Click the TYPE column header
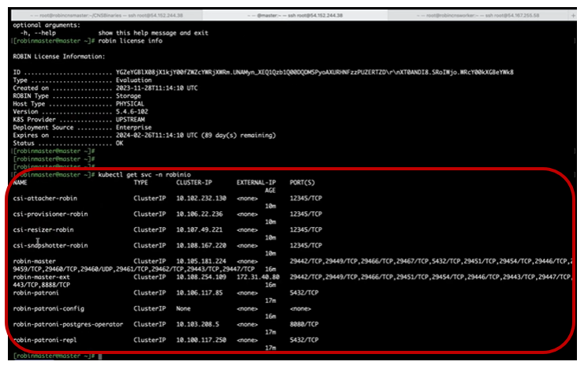This screenshot has height=369, width=588. (x=140, y=182)
